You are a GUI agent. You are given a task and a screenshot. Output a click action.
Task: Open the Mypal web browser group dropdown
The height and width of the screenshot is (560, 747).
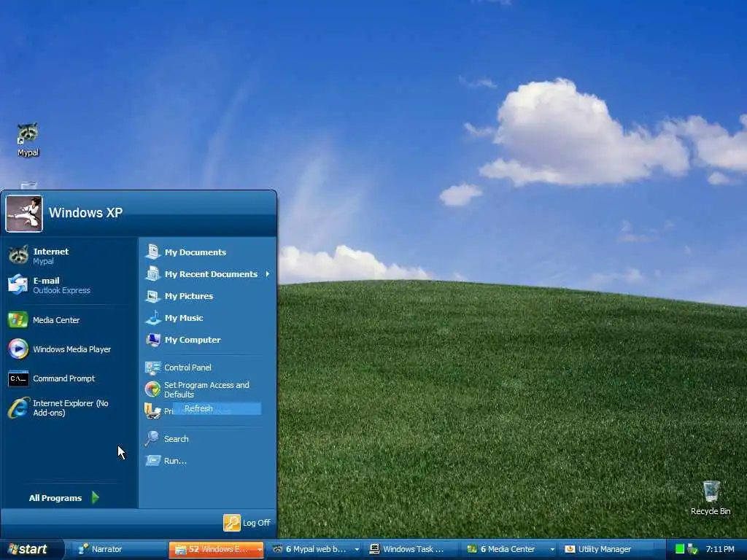pos(357,550)
